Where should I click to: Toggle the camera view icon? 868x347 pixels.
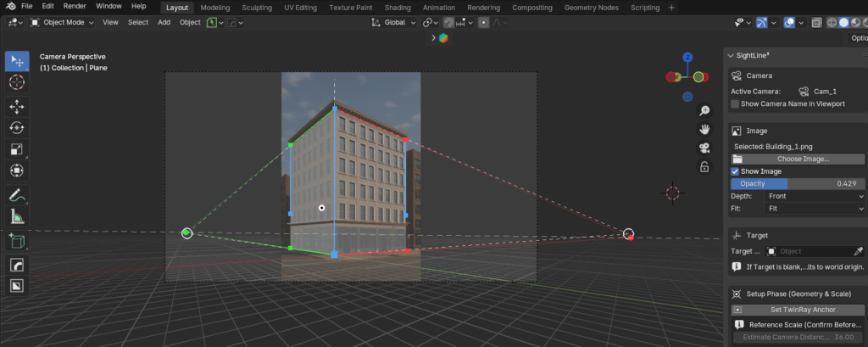pyautogui.click(x=704, y=148)
